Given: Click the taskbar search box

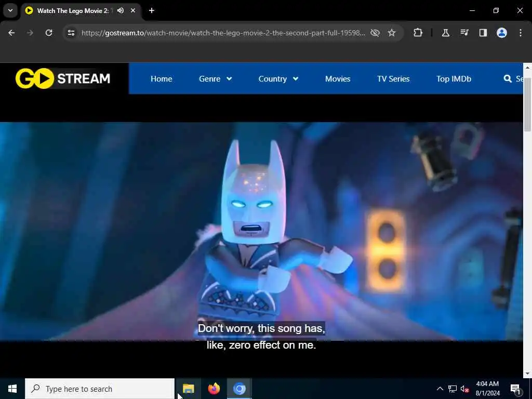Looking at the screenshot, I should (x=100, y=389).
